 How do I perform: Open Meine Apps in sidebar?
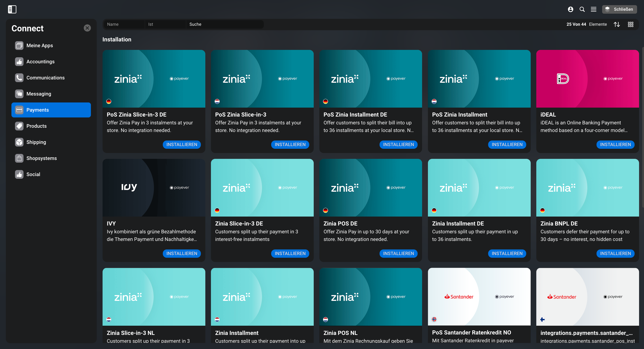51,45
